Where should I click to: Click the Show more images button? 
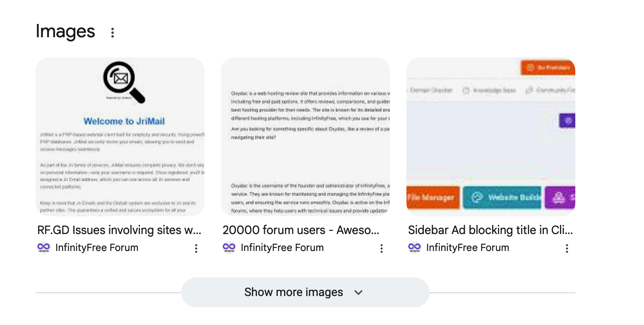click(x=294, y=292)
